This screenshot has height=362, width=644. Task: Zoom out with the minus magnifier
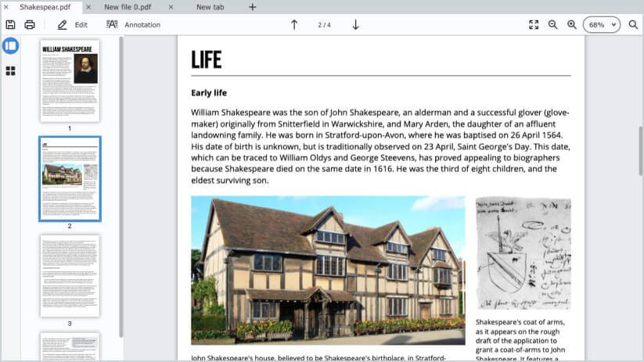point(552,24)
